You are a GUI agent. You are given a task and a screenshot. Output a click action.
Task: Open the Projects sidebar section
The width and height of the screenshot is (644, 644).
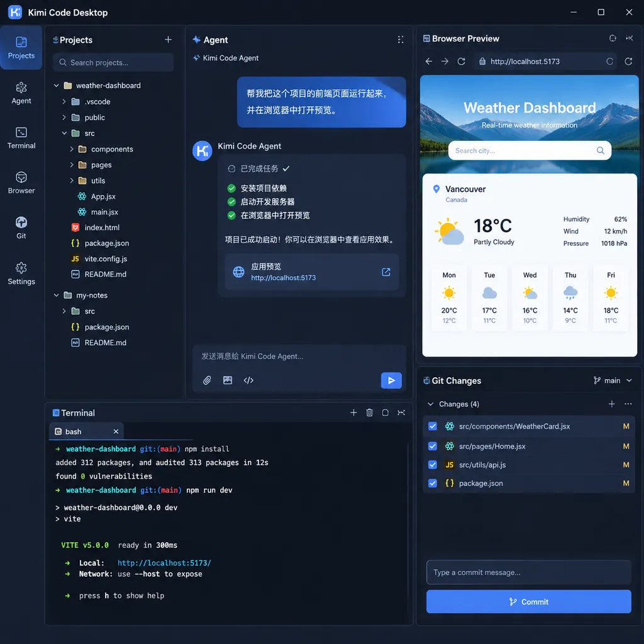coord(21,48)
